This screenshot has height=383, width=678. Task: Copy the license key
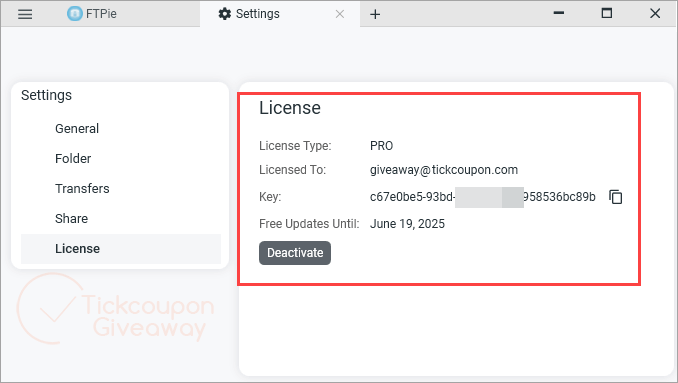pos(616,197)
